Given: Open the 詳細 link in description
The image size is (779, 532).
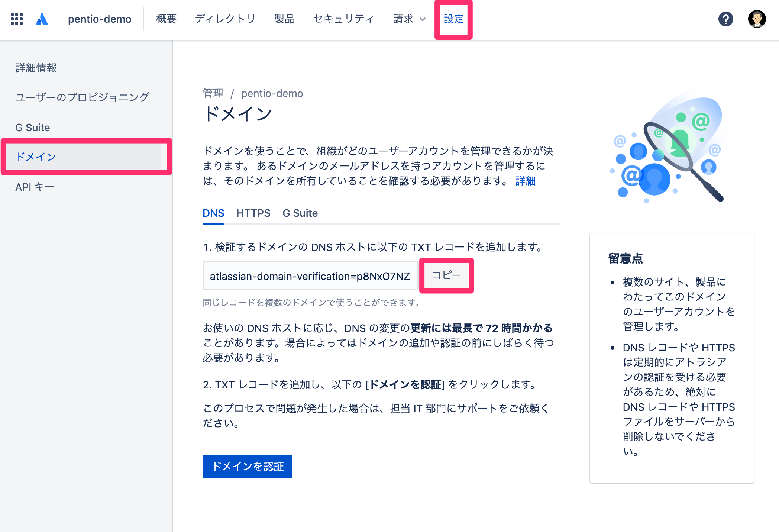Looking at the screenshot, I should (x=526, y=181).
